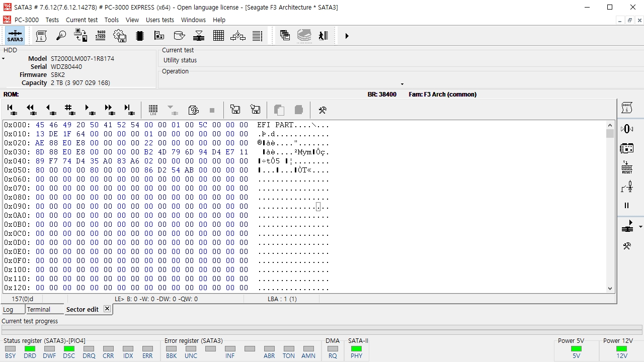Open the grid table icon

pyautogui.click(x=218, y=36)
